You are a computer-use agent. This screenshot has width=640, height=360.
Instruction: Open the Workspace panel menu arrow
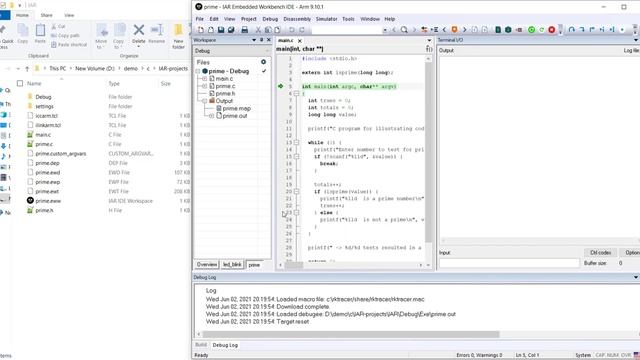pyautogui.click(x=254, y=40)
